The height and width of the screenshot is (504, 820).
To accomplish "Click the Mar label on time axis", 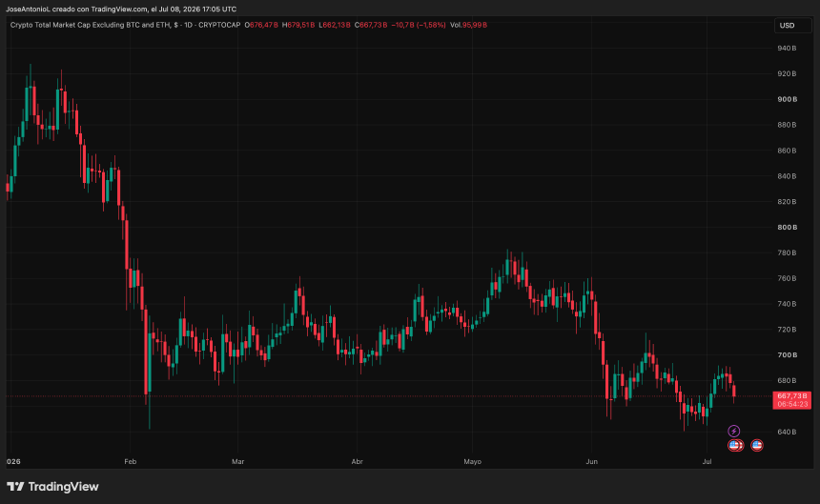I will coord(238,462).
